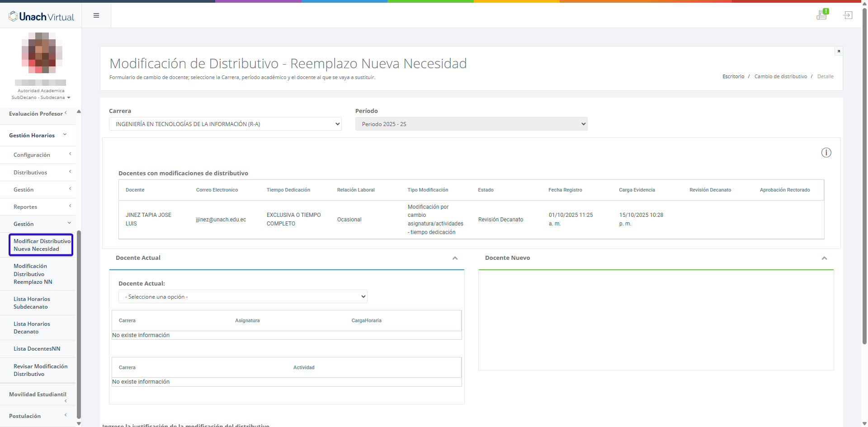
Task: Expand the Distributivos submenu
Action: [x=38, y=173]
